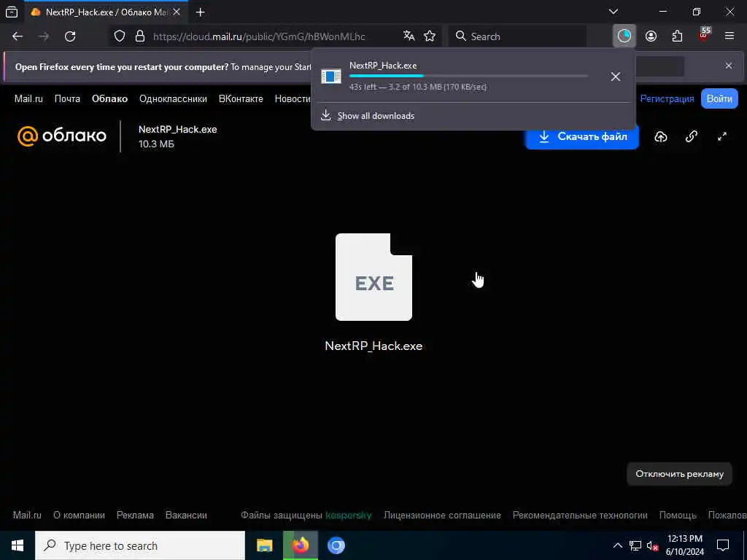Click the Войти login button
Screen dimensions: 747x560
click(x=719, y=98)
